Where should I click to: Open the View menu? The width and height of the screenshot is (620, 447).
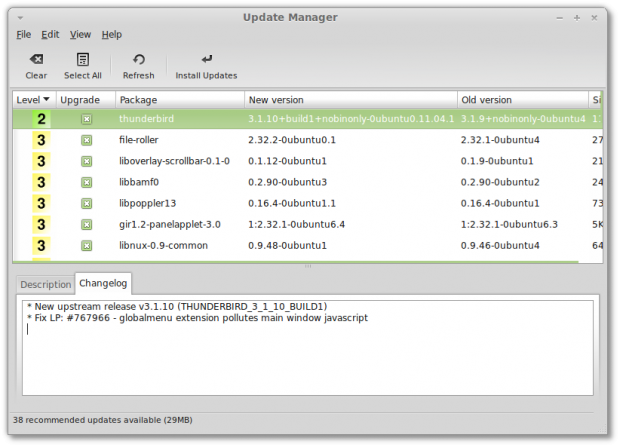click(80, 35)
